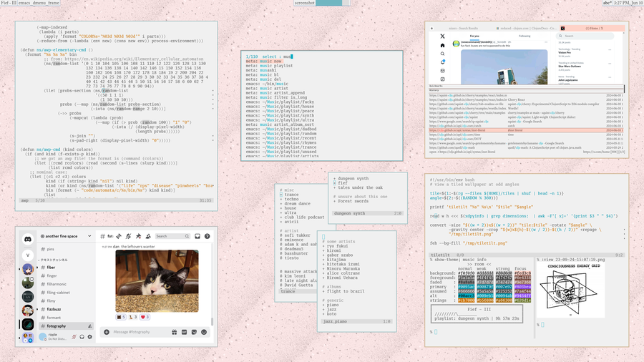Click invite icon on #fotography channel row
The image size is (644, 362).
[89, 326]
